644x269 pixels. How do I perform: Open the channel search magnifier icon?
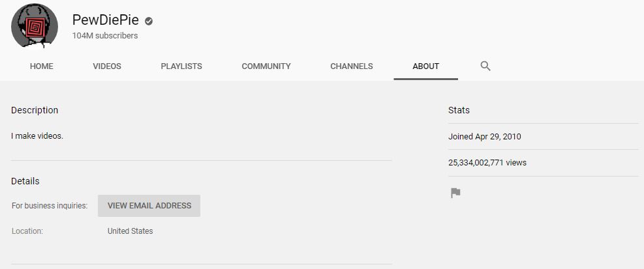(485, 66)
